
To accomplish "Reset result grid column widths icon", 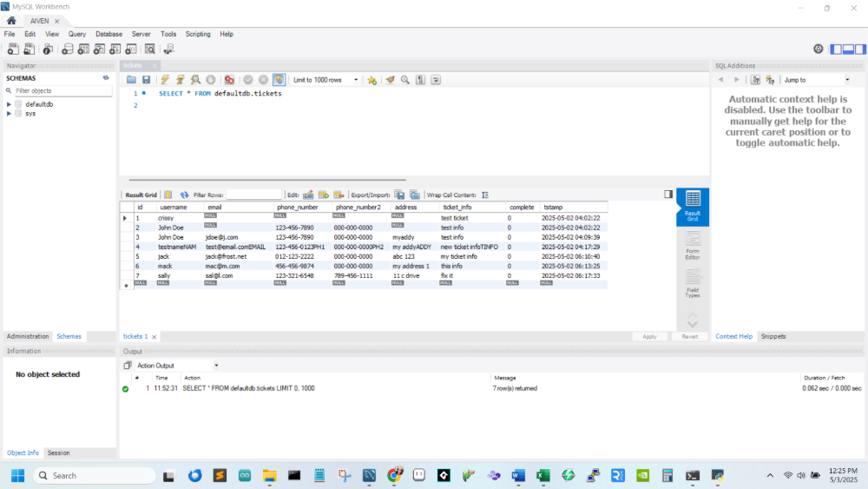I will click(168, 195).
